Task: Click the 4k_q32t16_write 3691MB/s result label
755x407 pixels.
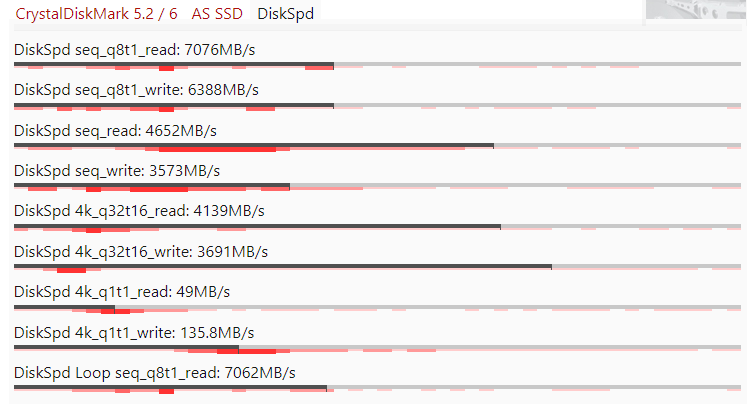Action: pyautogui.click(x=140, y=251)
